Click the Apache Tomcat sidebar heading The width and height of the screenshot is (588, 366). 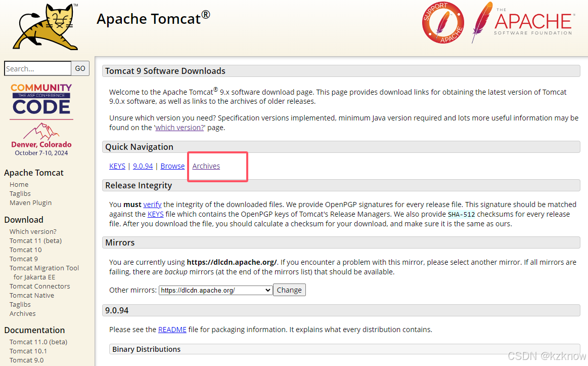click(x=34, y=173)
